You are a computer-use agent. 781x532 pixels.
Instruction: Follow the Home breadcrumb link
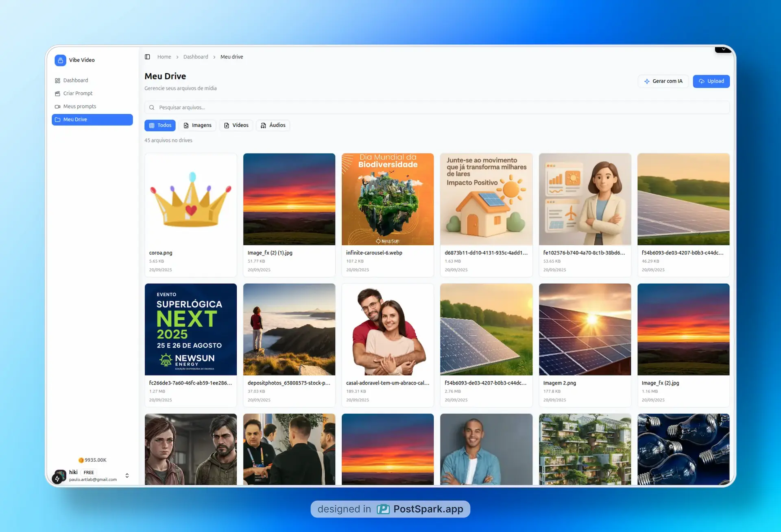pyautogui.click(x=164, y=57)
